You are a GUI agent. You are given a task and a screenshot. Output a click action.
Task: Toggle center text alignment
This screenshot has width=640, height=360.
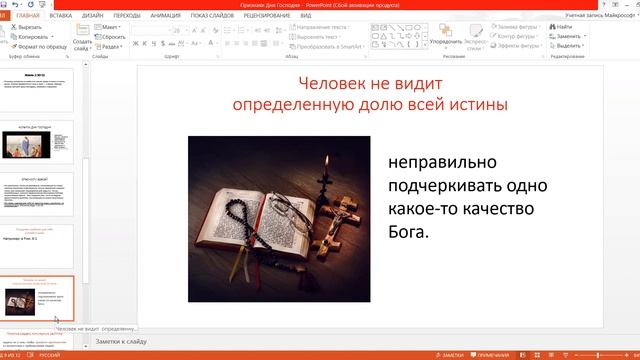point(236,43)
